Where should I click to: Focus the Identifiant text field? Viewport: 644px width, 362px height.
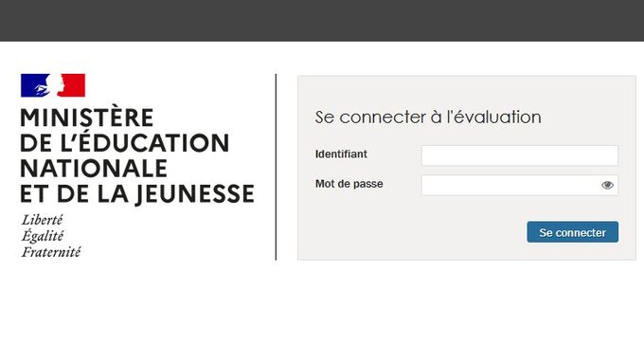520,155
